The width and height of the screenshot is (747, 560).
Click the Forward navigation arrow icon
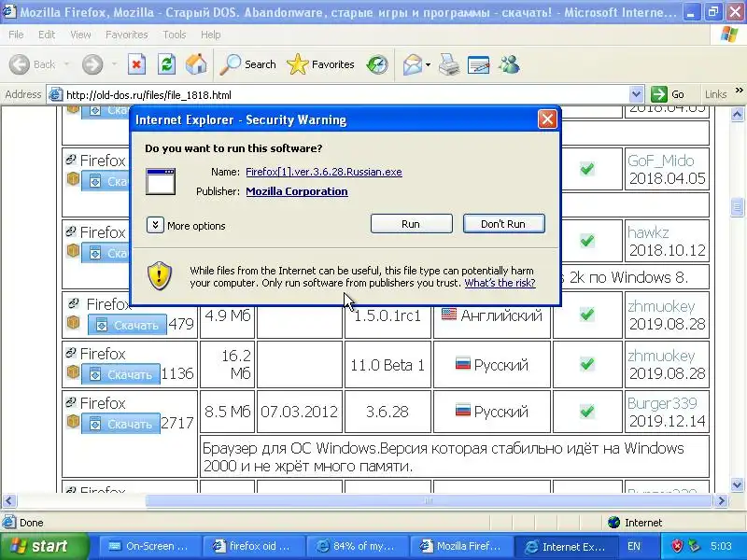(92, 64)
